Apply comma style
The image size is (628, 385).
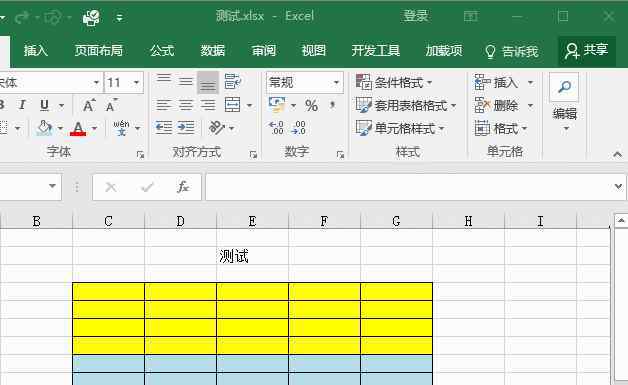pyautogui.click(x=332, y=105)
